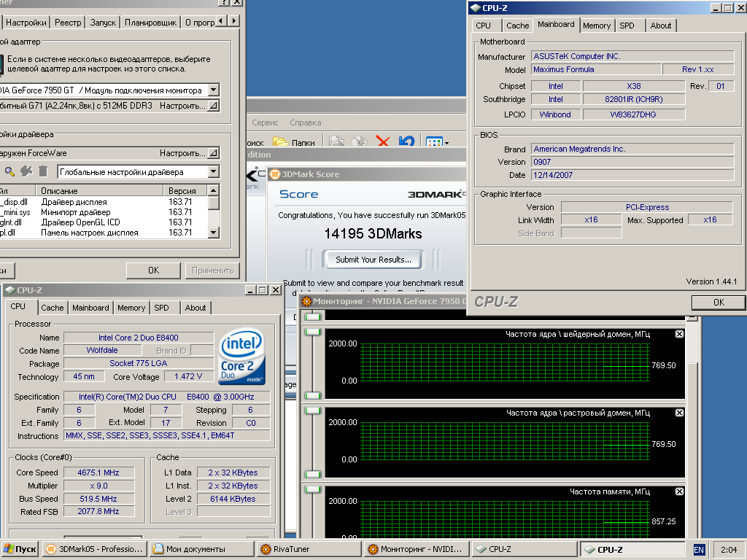This screenshot has width=747, height=560.
Task: Open the Справка menu in Explorer
Action: (306, 122)
